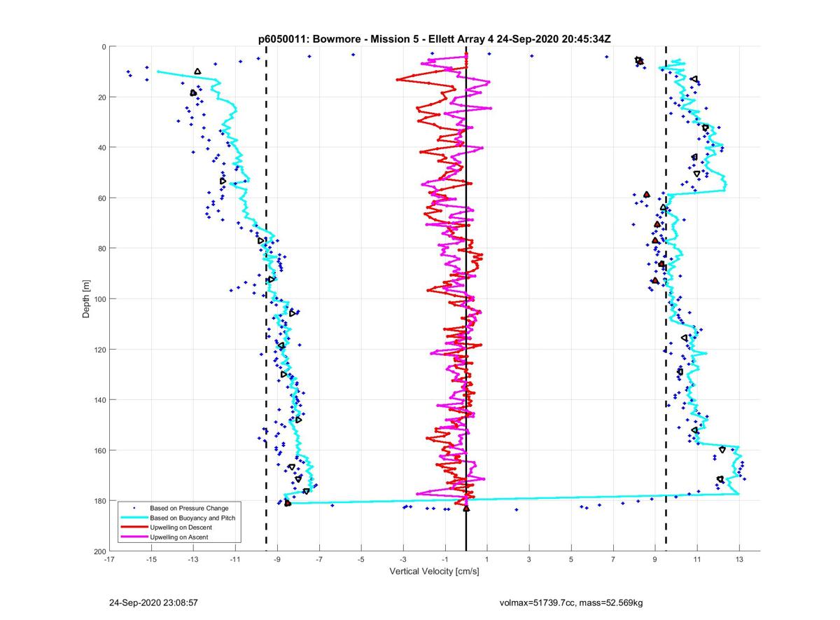Select the "Vertical Velocity [cm/s]" x-axis label

coord(434,572)
